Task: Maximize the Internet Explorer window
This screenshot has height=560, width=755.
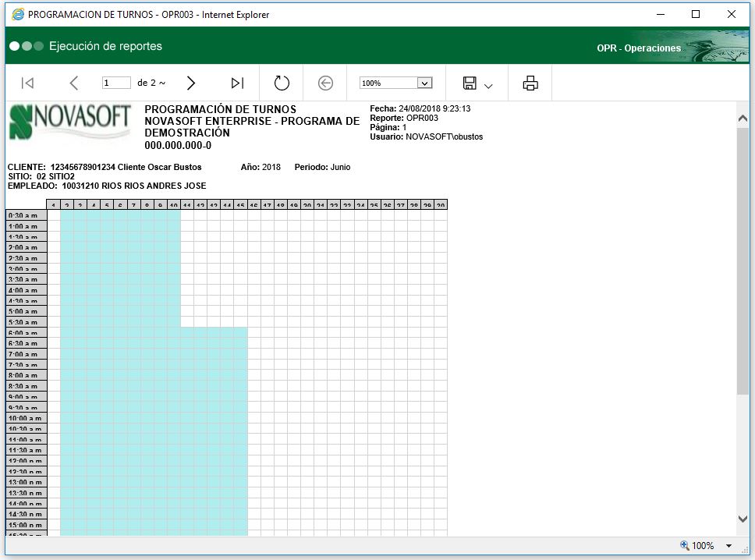Action: (x=696, y=15)
